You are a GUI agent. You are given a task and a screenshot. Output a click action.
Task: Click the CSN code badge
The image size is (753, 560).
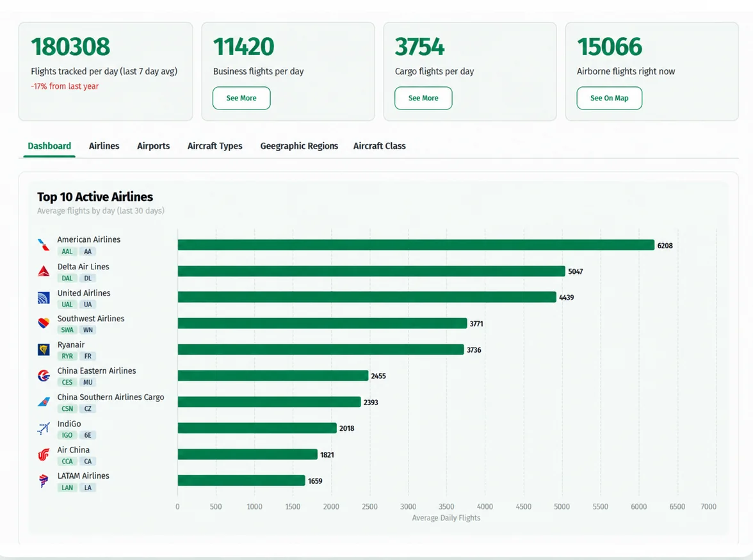point(67,409)
